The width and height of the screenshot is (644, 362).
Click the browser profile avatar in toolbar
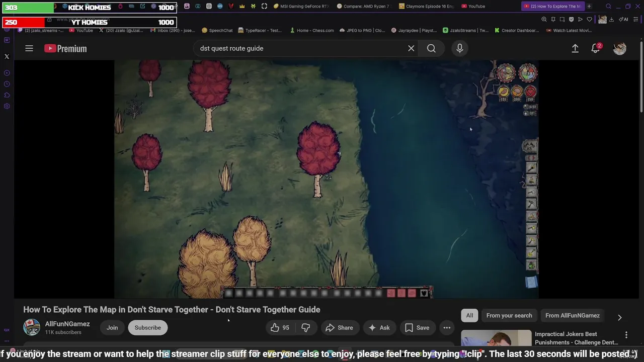click(602, 20)
